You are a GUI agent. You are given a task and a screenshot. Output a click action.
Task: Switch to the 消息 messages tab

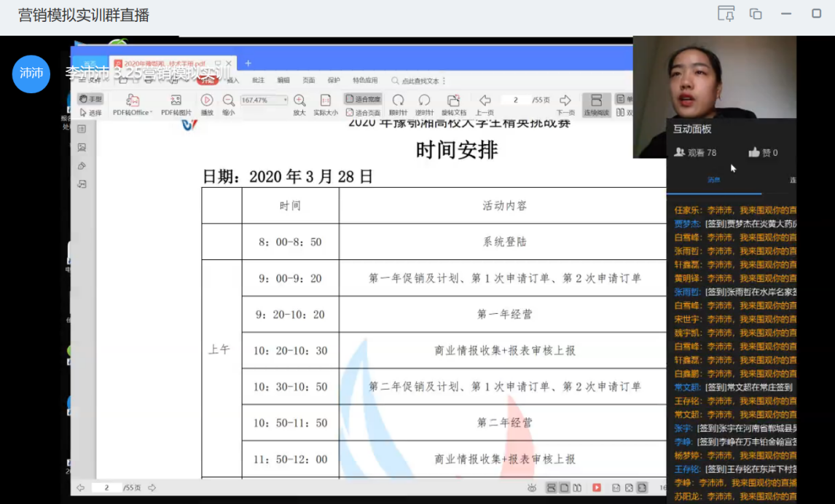(x=713, y=180)
